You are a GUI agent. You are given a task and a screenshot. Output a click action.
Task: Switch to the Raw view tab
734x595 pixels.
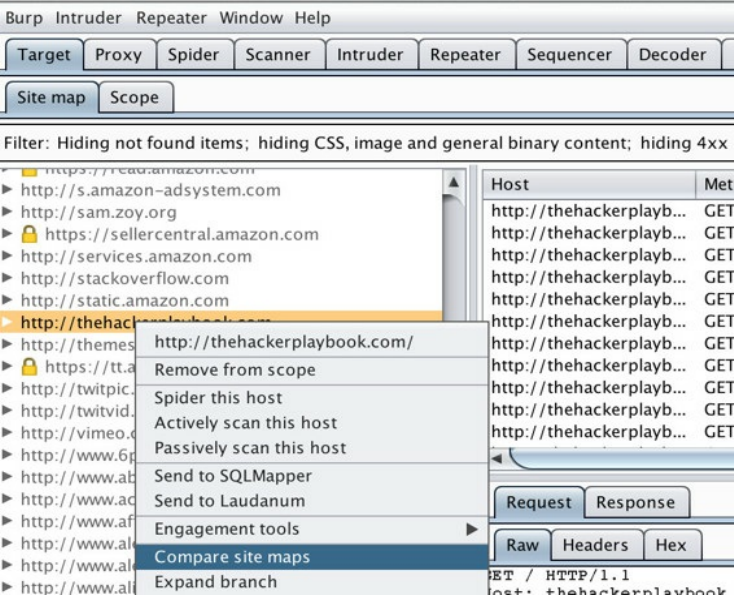523,545
